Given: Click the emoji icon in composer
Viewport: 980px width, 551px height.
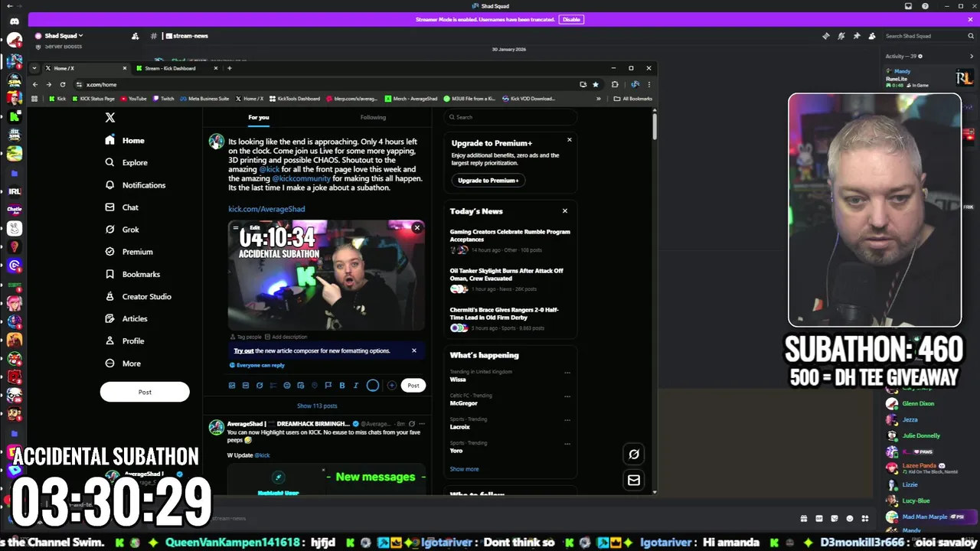Looking at the screenshot, I should coord(287,386).
